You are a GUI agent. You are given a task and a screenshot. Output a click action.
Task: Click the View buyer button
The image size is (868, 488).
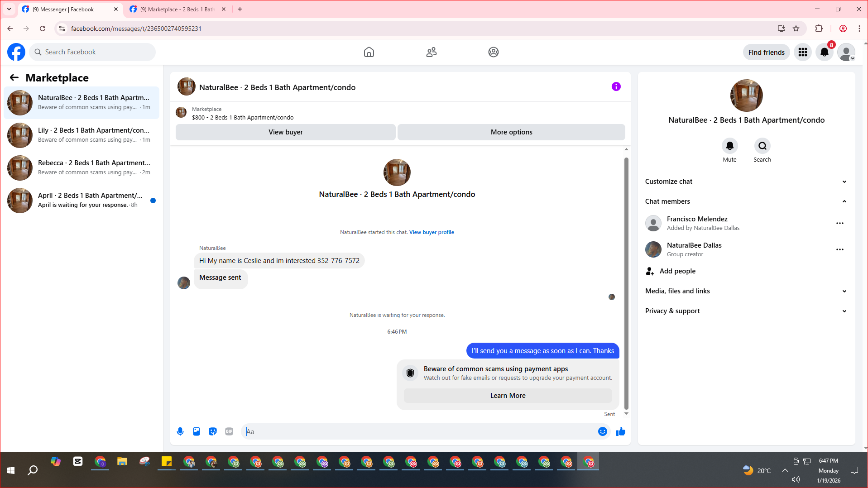[x=285, y=132]
